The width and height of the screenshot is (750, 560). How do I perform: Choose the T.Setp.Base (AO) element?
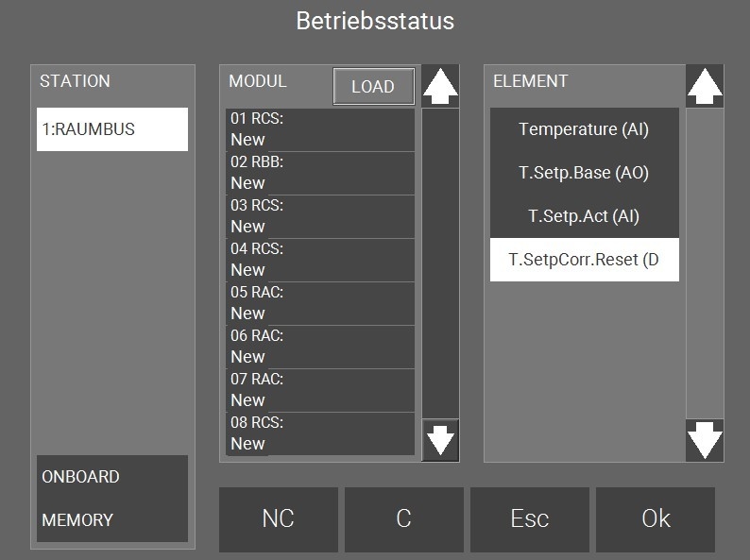pyautogui.click(x=584, y=173)
